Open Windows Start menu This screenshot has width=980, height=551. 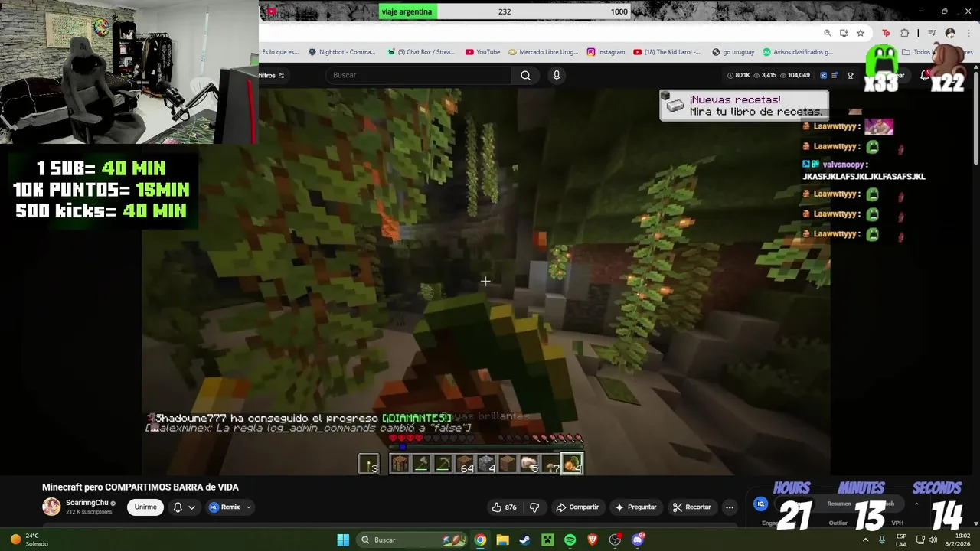(343, 540)
